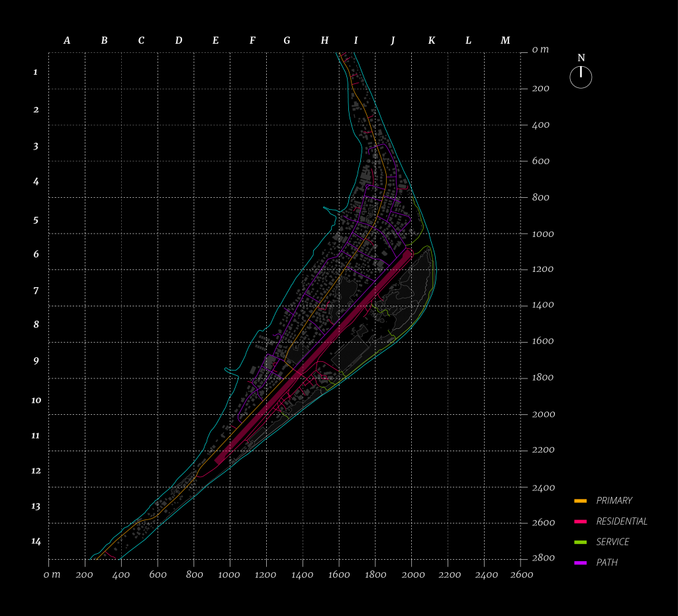Select the RESIDENTIAL legend label text

(x=621, y=521)
